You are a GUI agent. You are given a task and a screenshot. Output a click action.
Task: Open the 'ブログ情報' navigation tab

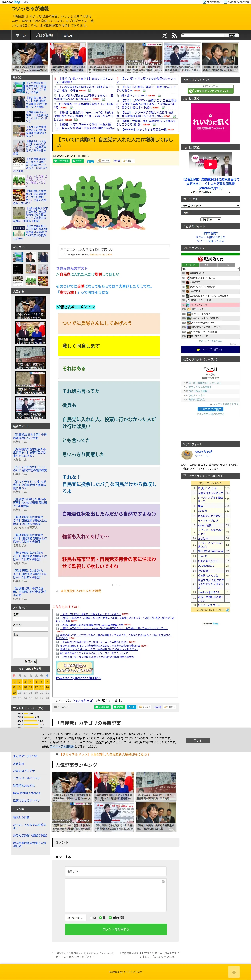point(44,35)
